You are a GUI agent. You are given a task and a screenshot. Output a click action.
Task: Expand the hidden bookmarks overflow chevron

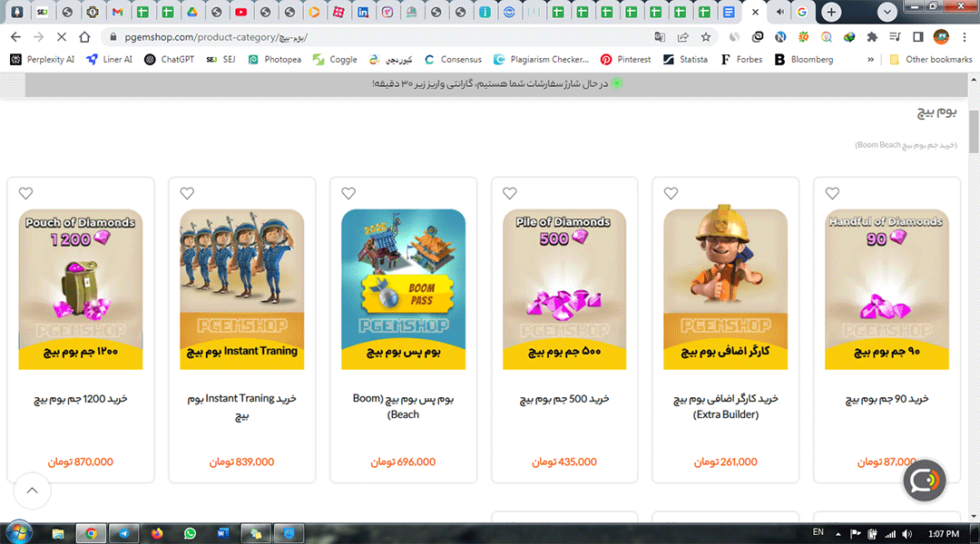click(x=871, y=60)
